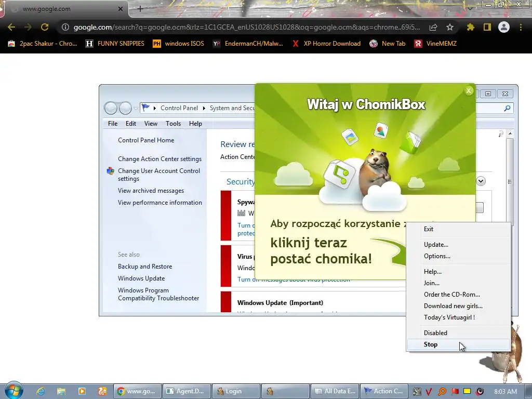The width and height of the screenshot is (532, 399).
Task: Launch Internet Explorer from the taskbar
Action: tap(41, 391)
